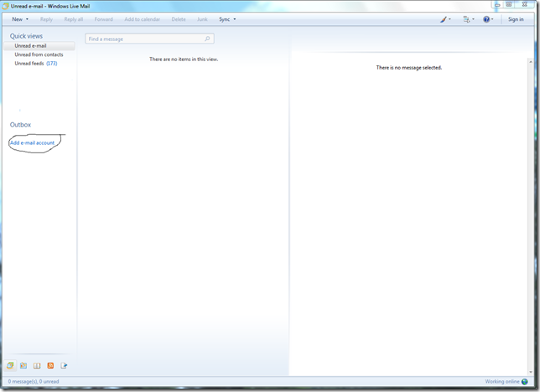Click 'There are no items in this view' text

[x=184, y=59]
